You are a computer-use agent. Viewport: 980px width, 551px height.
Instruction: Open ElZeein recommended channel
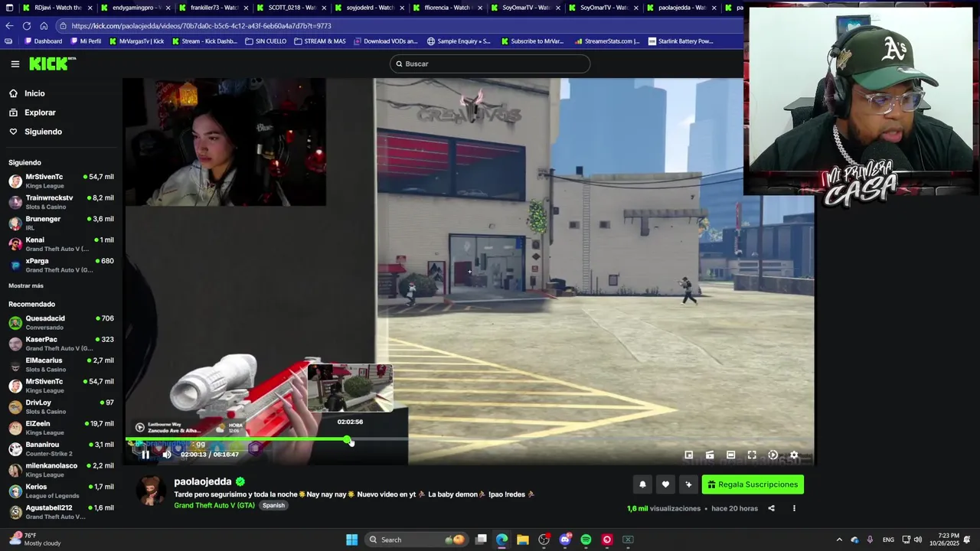[x=61, y=428]
